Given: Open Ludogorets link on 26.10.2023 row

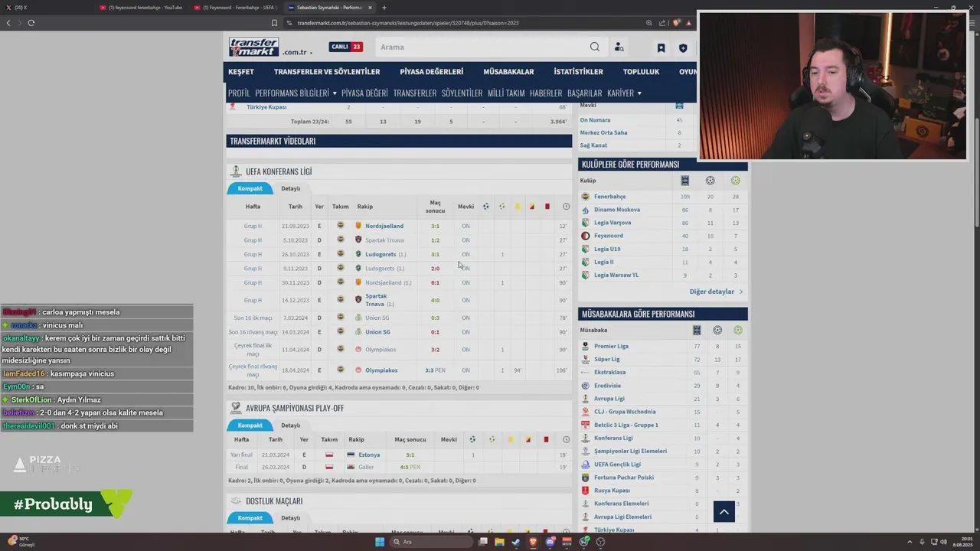Looking at the screenshot, I should click(381, 254).
